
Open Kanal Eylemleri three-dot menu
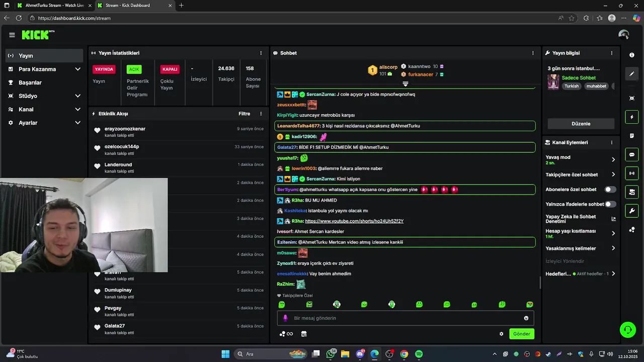pyautogui.click(x=612, y=142)
